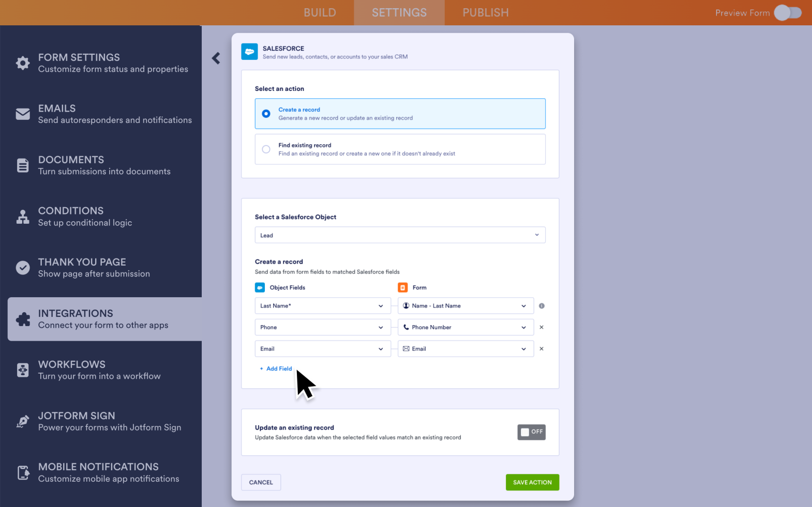Click the Jotform Sign pen icon
The width and height of the screenshot is (812, 507).
point(23,422)
